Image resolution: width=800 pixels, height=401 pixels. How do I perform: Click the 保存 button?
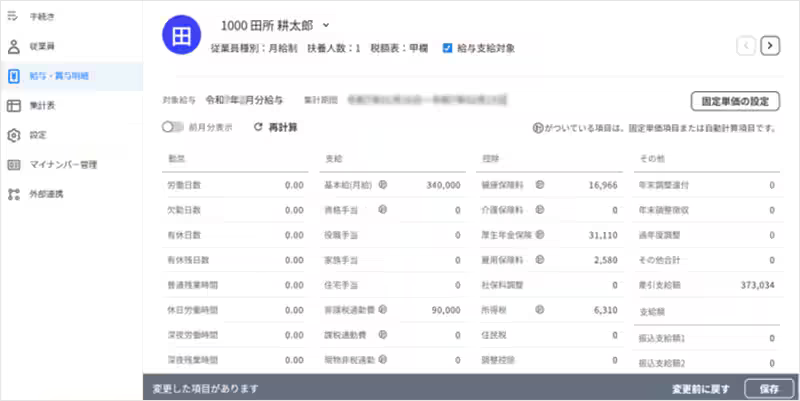(x=768, y=387)
